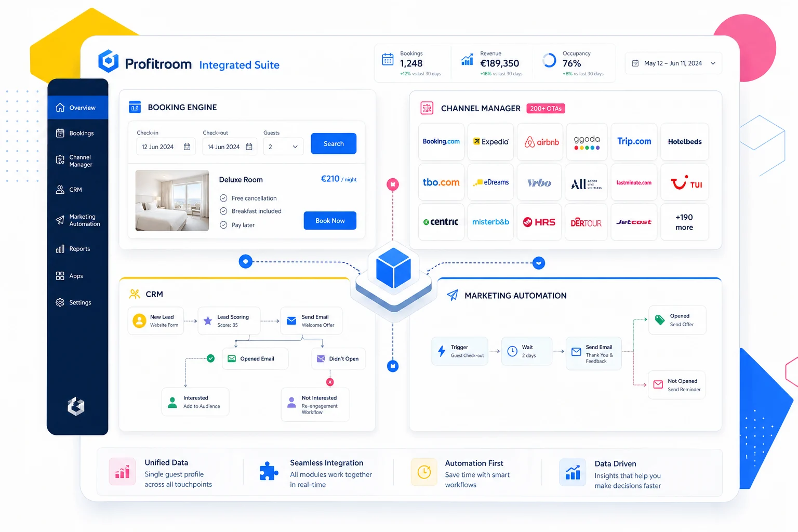Toggle the Breakfast included checkmark
This screenshot has width=798, height=532.
pos(223,211)
